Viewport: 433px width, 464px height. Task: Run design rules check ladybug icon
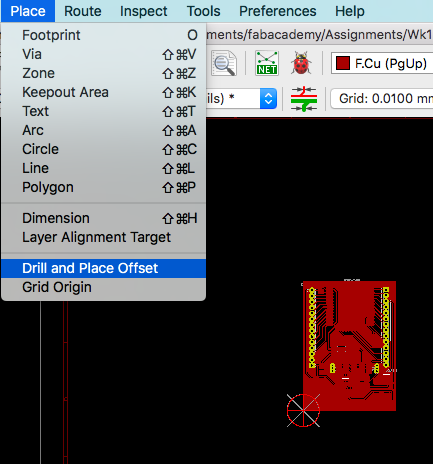[301, 63]
